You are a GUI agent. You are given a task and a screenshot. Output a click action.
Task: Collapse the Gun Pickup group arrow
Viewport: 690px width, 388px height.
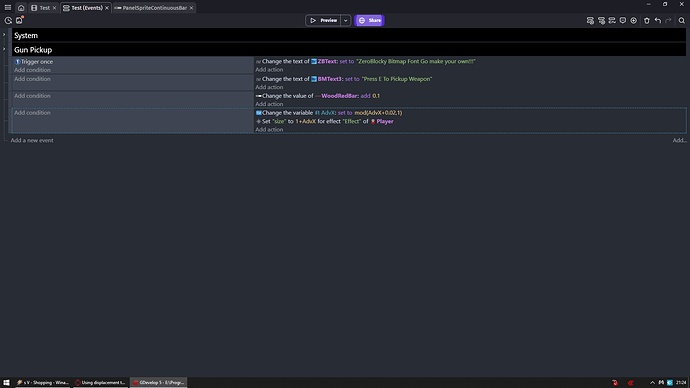click(4, 49)
